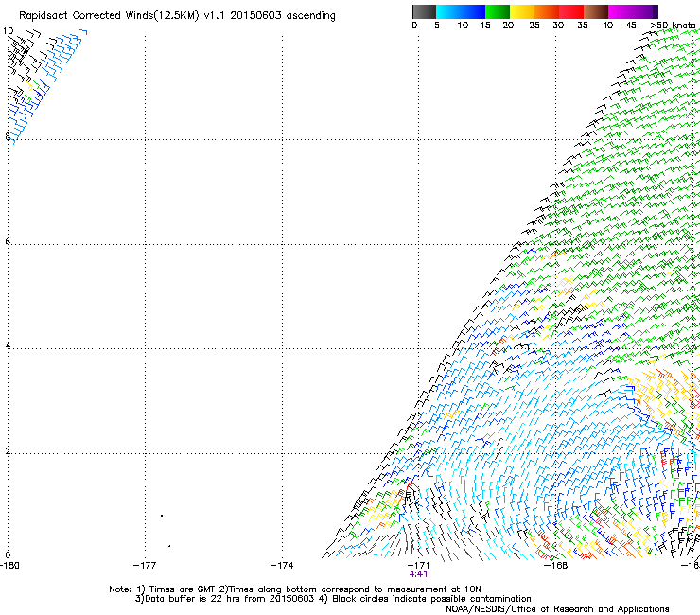Click the NOAA/NESDIS Office of Research credit
The width and height of the screenshot is (700, 615).
[557, 609]
